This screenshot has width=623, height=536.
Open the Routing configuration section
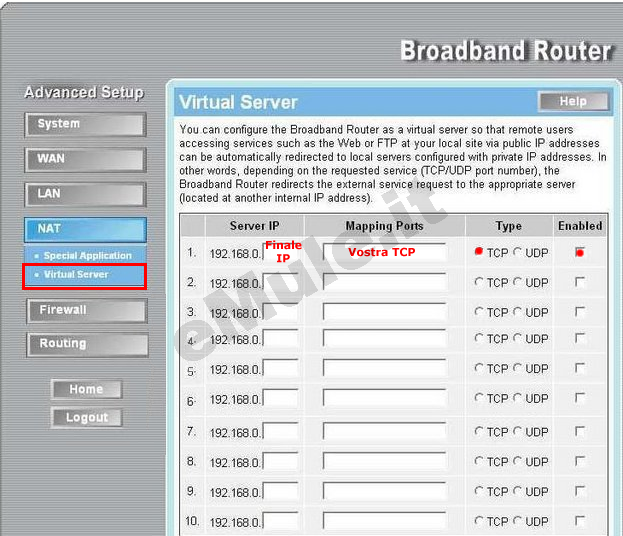click(x=85, y=344)
